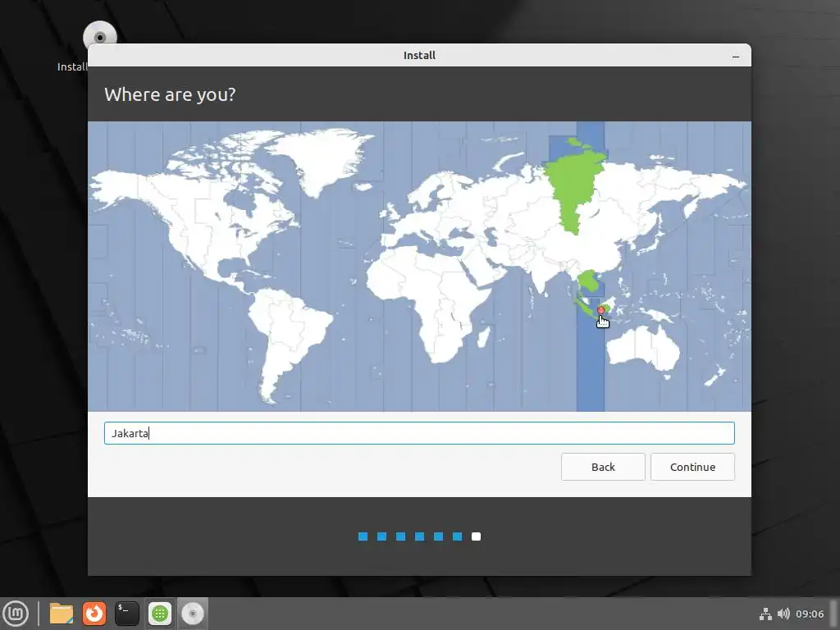The image size is (840, 630).
Task: Click the green grid app icon in taskbar
Action: (x=160, y=614)
